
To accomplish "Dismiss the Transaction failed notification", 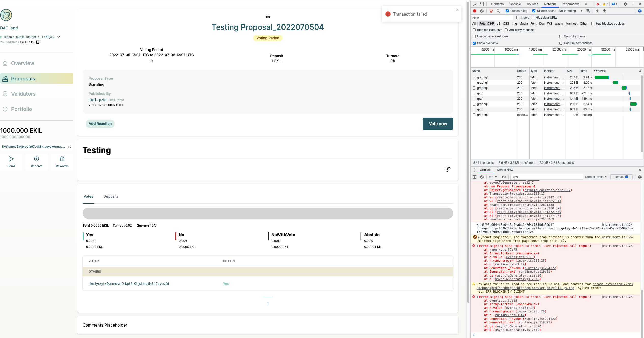I will 457,10.
